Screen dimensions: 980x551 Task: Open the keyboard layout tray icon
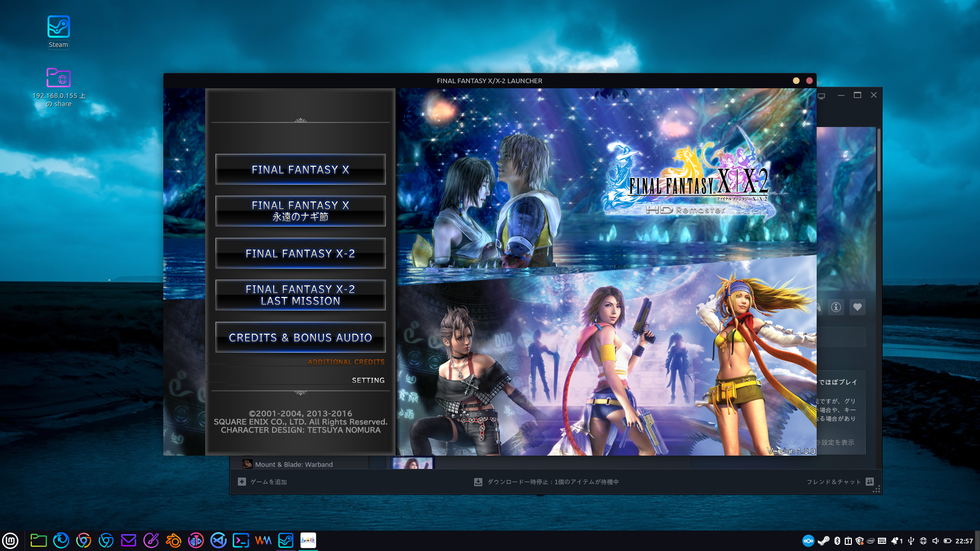[882, 541]
